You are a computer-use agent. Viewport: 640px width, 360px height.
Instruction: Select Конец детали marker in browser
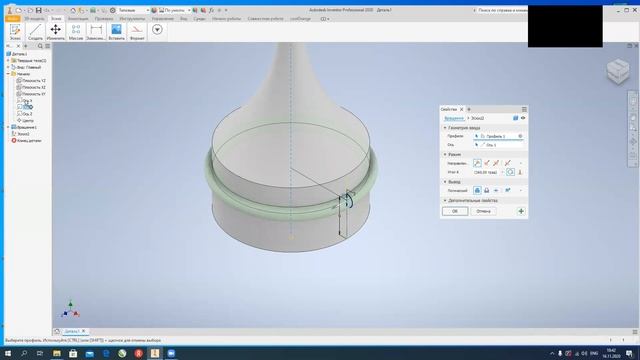27,140
